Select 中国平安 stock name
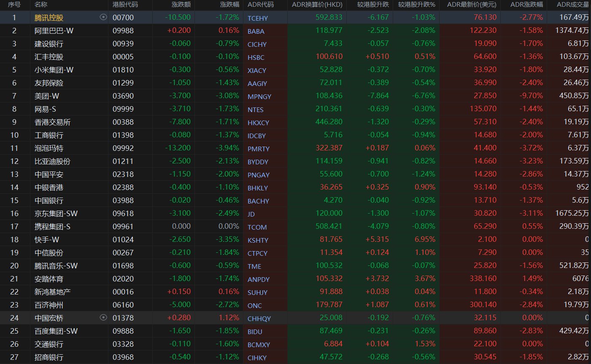This screenshot has height=364, width=591. tap(49, 174)
